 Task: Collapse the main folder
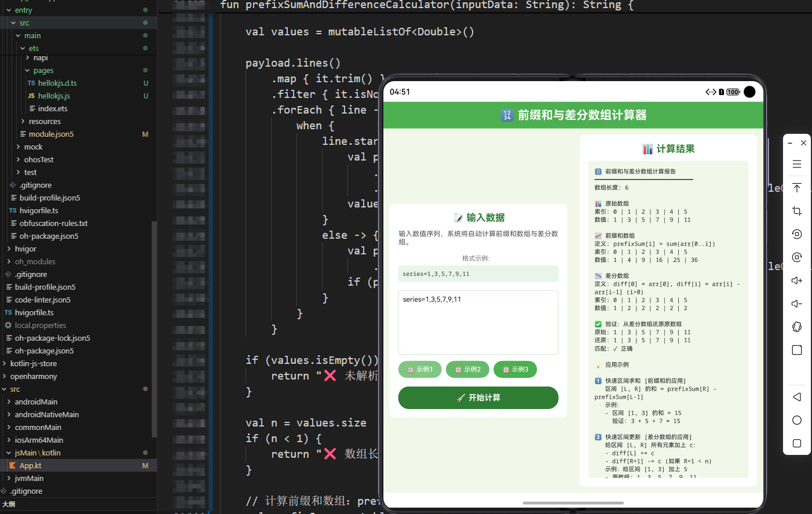tap(18, 35)
